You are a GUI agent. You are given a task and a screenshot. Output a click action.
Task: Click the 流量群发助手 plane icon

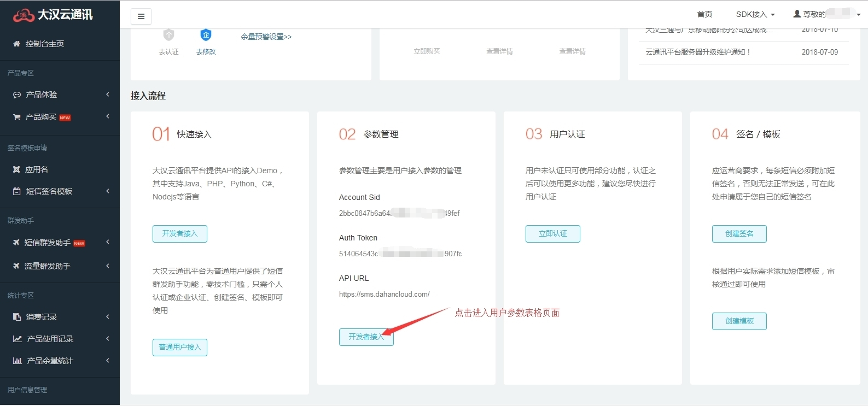tap(16, 266)
